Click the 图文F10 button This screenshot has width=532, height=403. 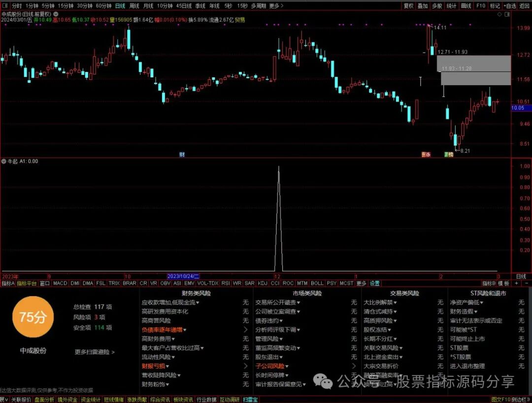[500, 400]
